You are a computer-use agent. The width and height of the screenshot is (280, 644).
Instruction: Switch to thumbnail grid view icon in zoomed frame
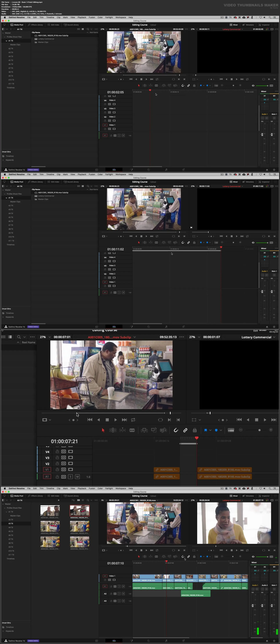click(x=3, y=337)
